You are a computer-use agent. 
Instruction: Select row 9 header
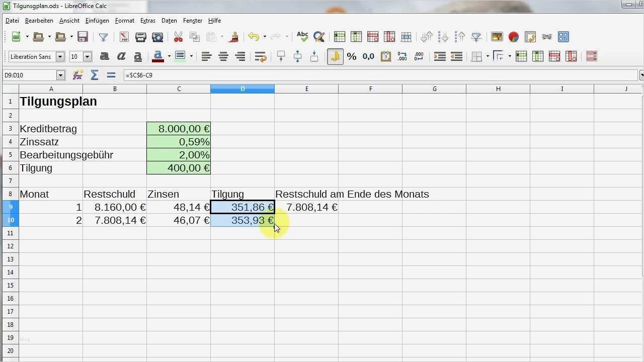pyautogui.click(x=10, y=207)
